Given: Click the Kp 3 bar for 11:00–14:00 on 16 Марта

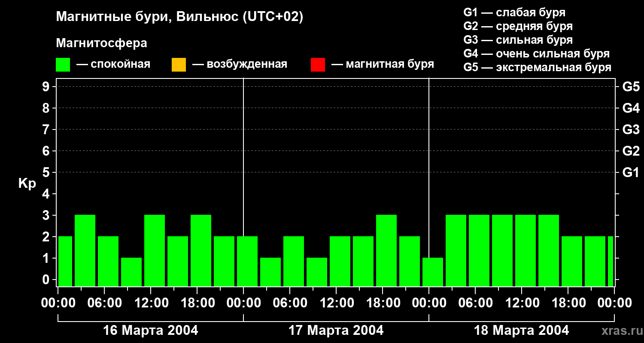Looking at the screenshot, I should (x=155, y=250).
